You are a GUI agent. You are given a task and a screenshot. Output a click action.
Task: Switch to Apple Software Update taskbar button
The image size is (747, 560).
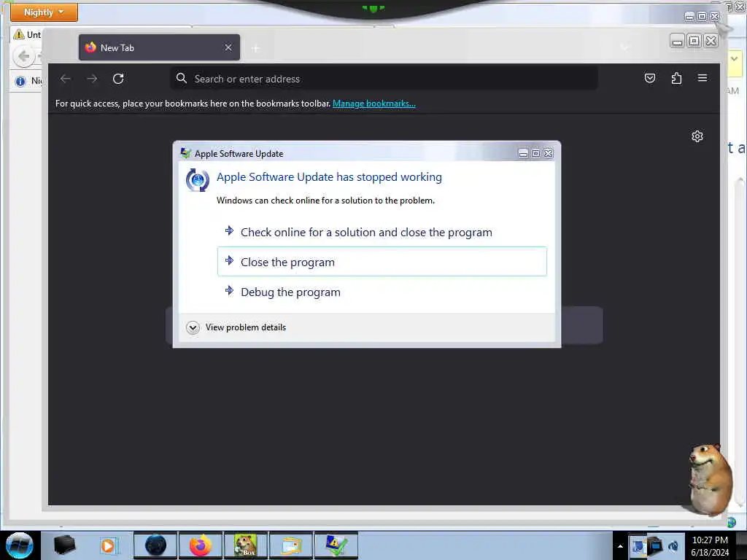click(336, 545)
